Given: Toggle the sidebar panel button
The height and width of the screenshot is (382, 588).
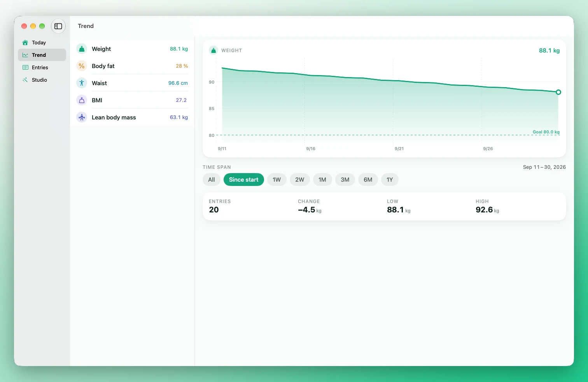Looking at the screenshot, I should point(58,26).
